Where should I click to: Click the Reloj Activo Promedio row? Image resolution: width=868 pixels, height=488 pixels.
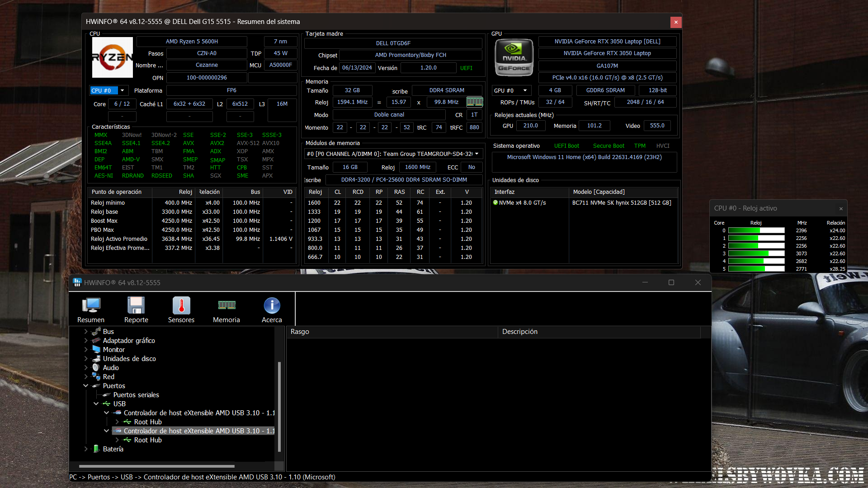(192, 239)
